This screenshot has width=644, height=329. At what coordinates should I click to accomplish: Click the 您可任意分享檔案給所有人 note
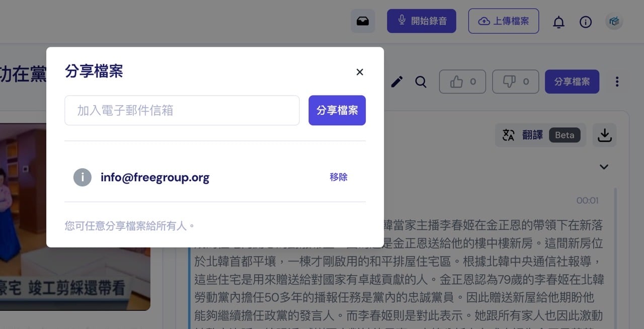pyautogui.click(x=130, y=226)
